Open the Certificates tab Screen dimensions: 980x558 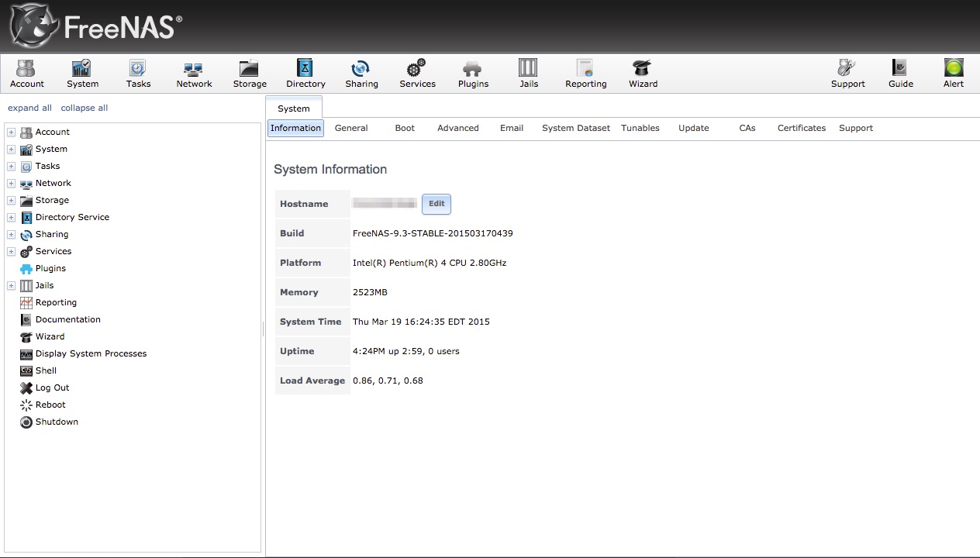coord(801,128)
